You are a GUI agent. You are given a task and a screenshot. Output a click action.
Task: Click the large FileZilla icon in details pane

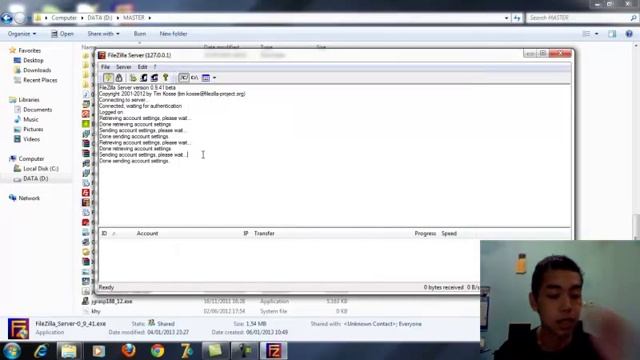coord(18,329)
